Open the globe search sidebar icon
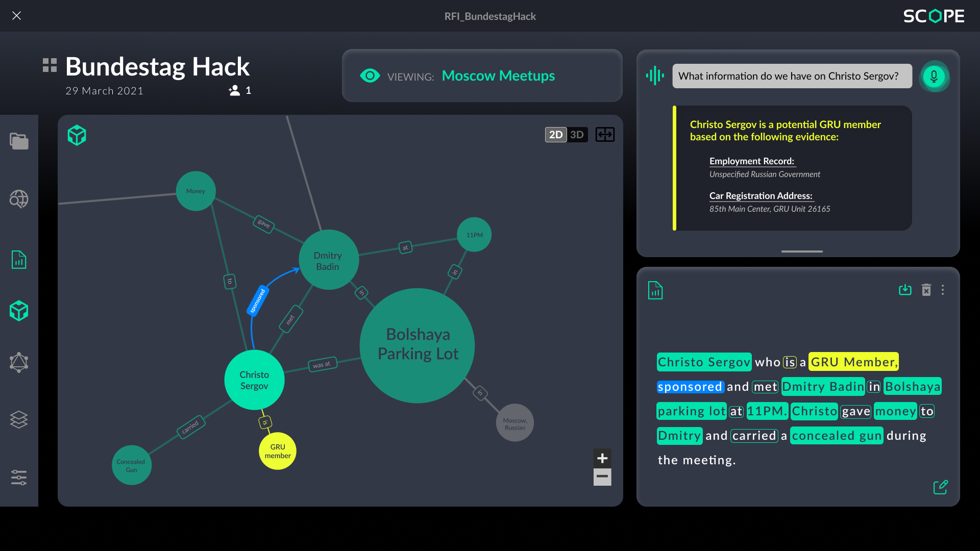This screenshot has width=980, height=551. click(x=19, y=199)
